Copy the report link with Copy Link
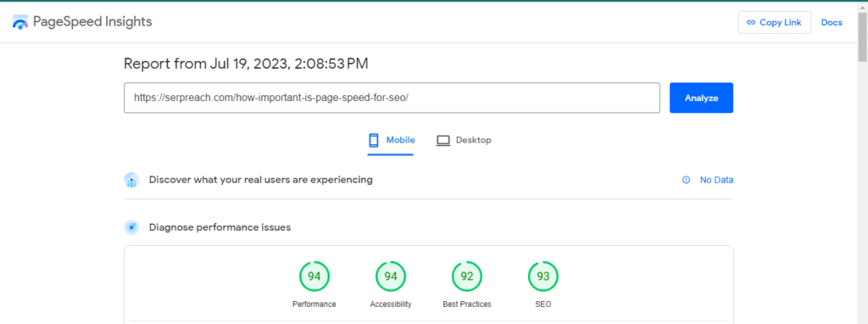Screen dimensions: 868x324 775,23
